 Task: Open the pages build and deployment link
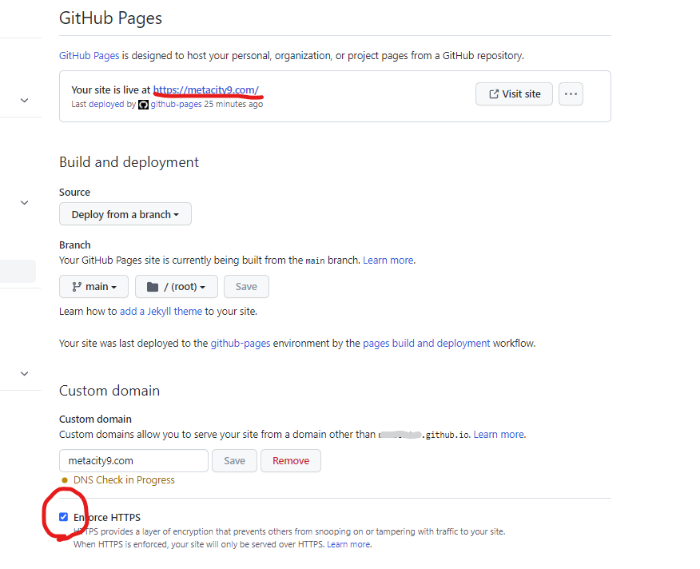tap(426, 343)
